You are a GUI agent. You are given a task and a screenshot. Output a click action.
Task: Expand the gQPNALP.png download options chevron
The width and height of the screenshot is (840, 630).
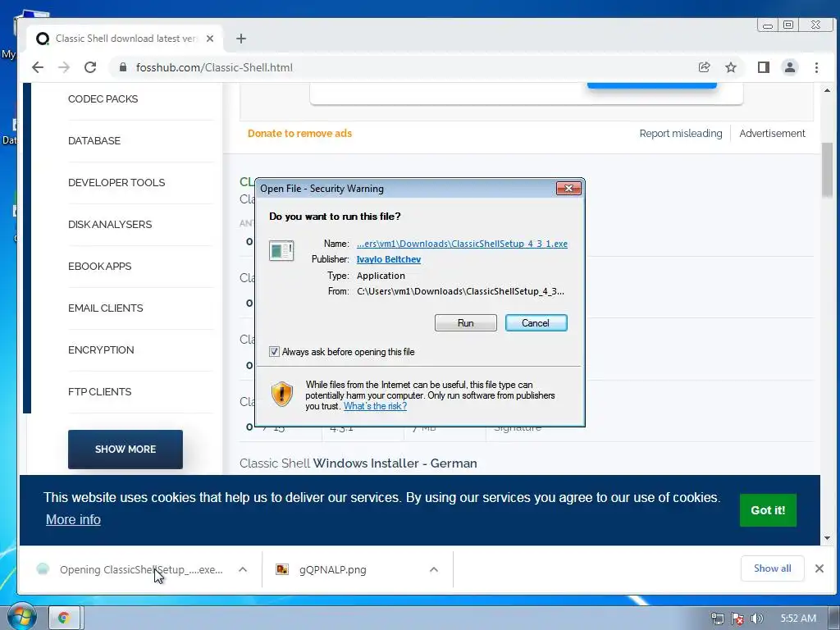[x=434, y=569]
